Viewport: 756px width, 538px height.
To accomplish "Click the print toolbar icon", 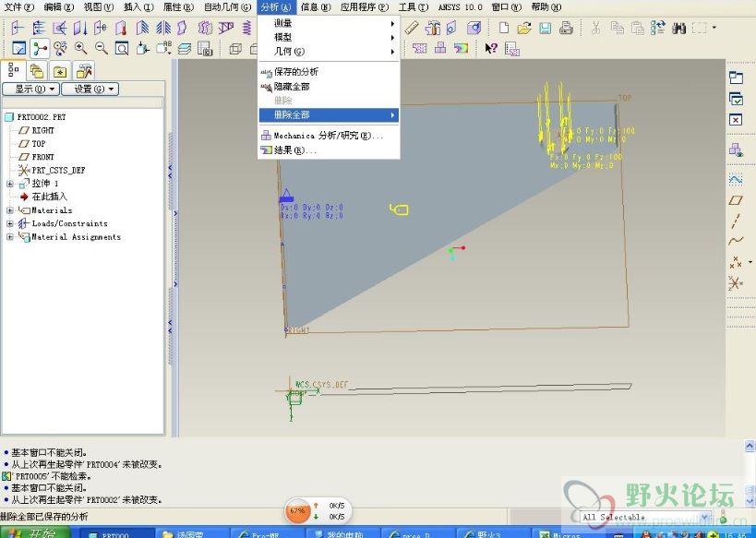I will click(x=565, y=29).
